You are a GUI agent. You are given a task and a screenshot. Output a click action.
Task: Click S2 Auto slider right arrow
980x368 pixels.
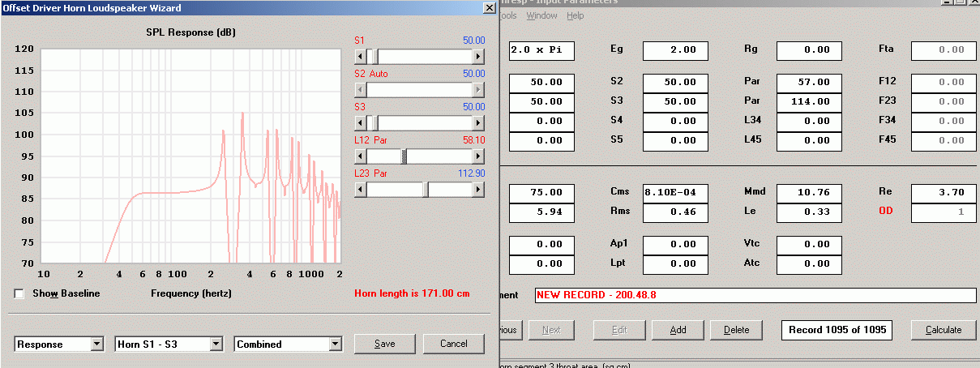click(x=478, y=90)
